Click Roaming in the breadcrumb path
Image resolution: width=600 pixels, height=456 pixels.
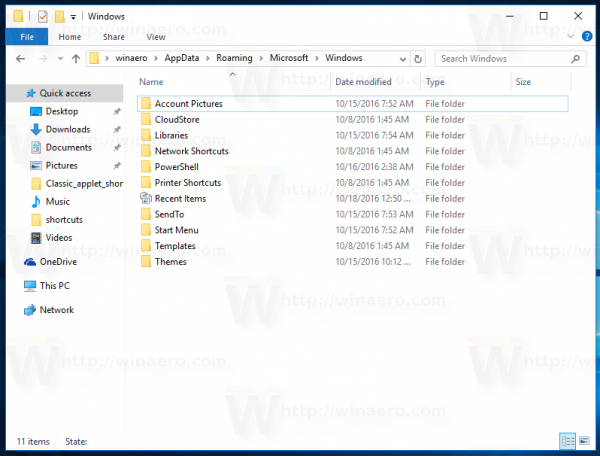tap(234, 58)
